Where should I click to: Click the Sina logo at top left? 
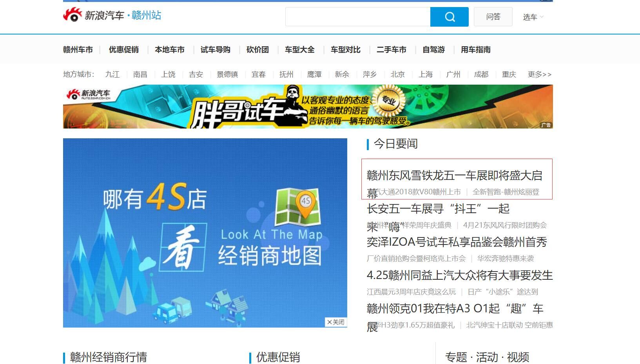94,15
